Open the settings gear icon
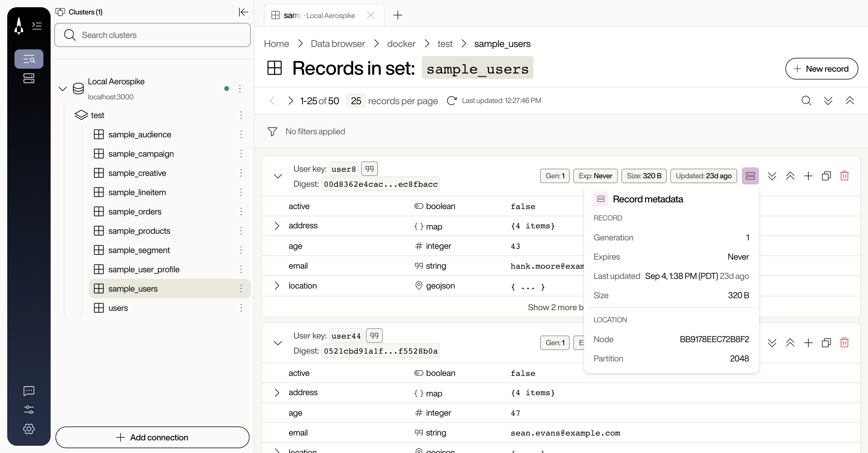868x453 pixels. coord(29,429)
